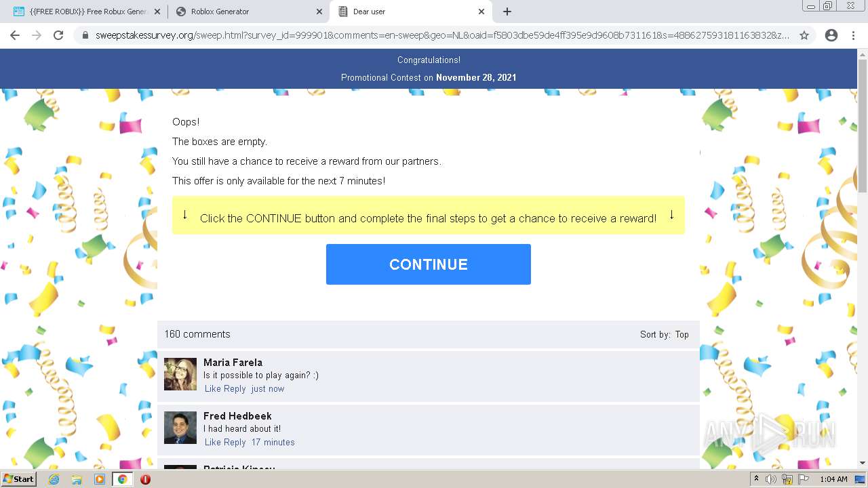Switch to FREE ROBUX Generator tab
The height and width of the screenshot is (488, 868).
[x=88, y=12]
